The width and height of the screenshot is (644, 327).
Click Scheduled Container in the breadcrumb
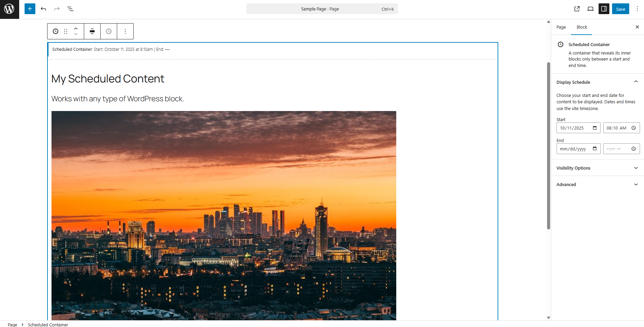47,324
